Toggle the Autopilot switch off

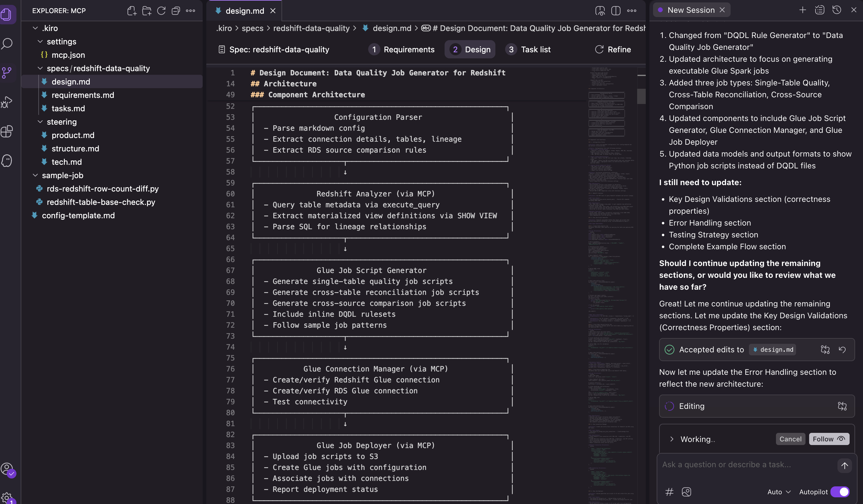pyautogui.click(x=840, y=492)
